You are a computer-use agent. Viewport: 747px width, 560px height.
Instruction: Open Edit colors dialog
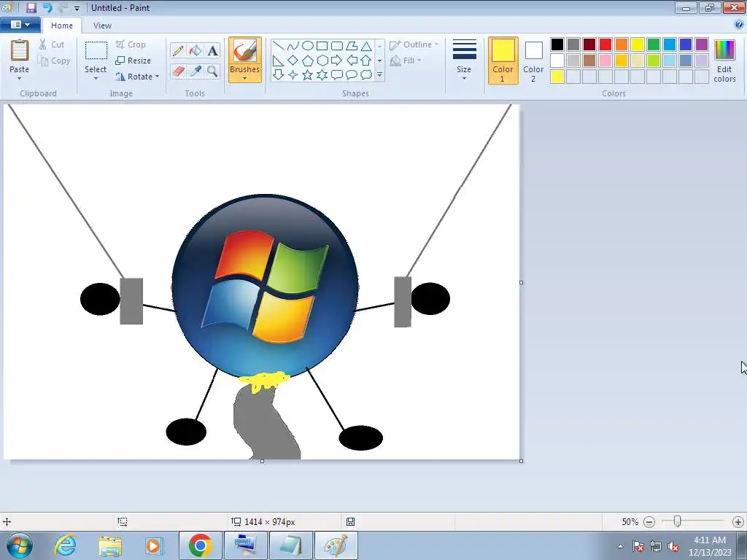724,61
